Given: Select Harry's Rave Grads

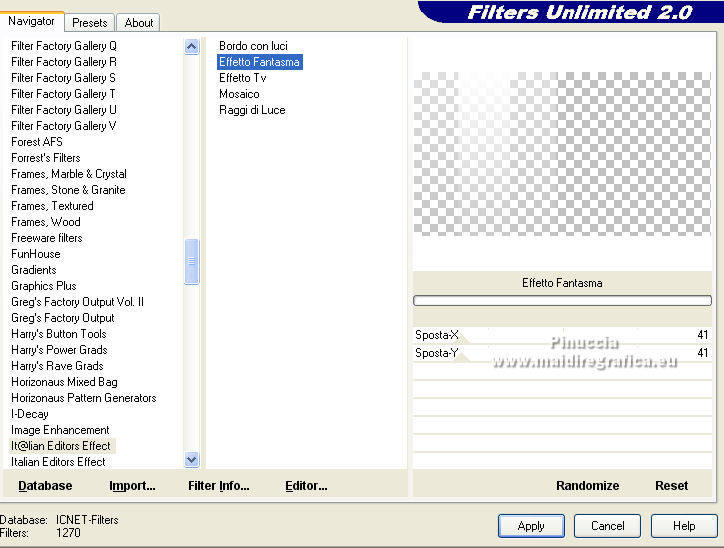Looking at the screenshot, I should [x=57, y=366].
